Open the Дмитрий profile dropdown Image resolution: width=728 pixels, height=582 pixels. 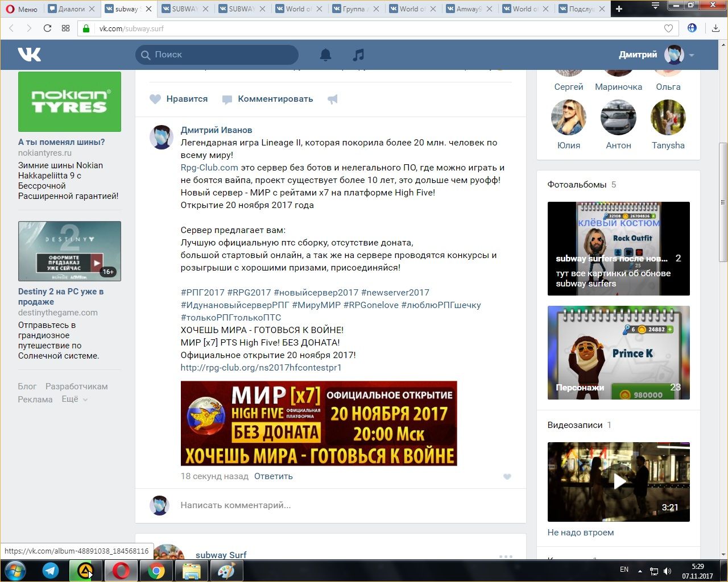tap(692, 55)
